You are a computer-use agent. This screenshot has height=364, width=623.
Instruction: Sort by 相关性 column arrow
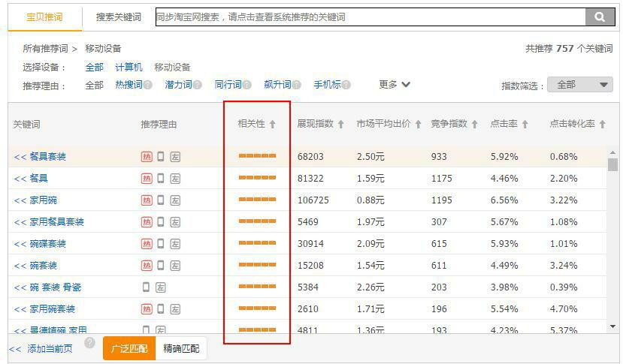pos(273,125)
